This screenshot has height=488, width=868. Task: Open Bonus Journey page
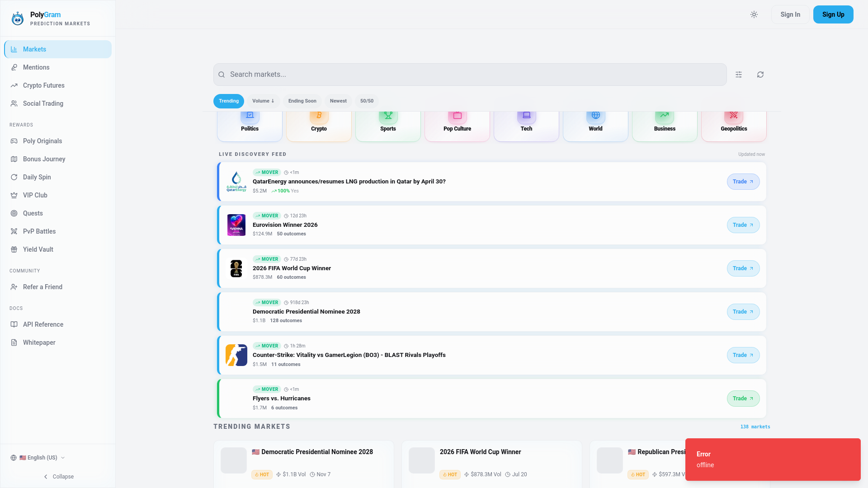(58, 159)
